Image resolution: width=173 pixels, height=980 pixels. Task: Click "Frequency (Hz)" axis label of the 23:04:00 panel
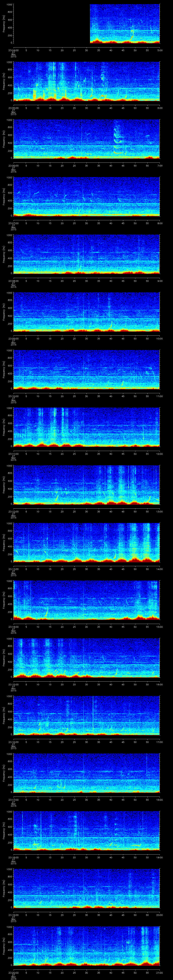(x=4, y=24)
